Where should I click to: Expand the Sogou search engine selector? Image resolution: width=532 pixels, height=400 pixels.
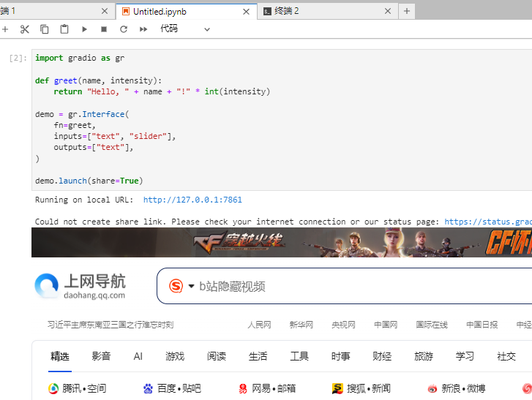[192, 286]
